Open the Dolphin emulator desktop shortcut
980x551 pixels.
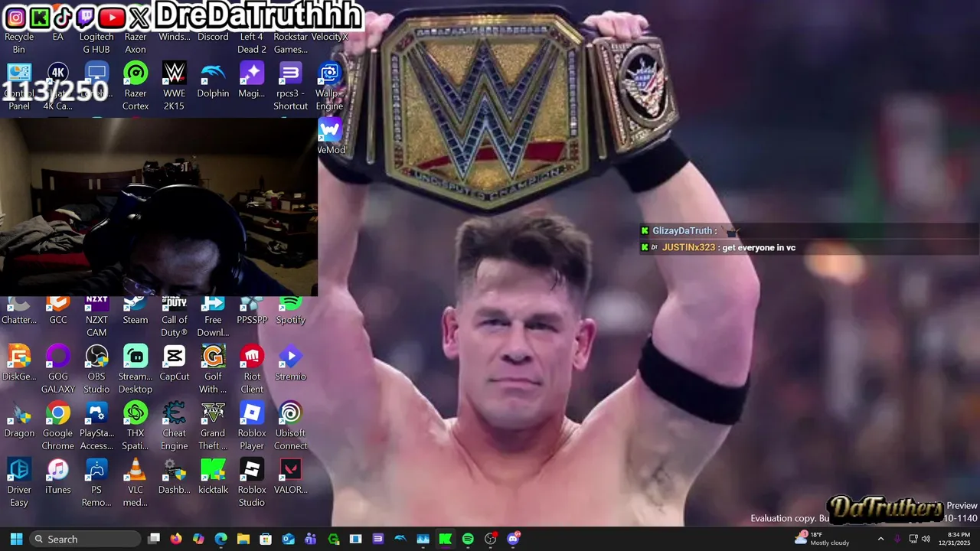point(213,80)
